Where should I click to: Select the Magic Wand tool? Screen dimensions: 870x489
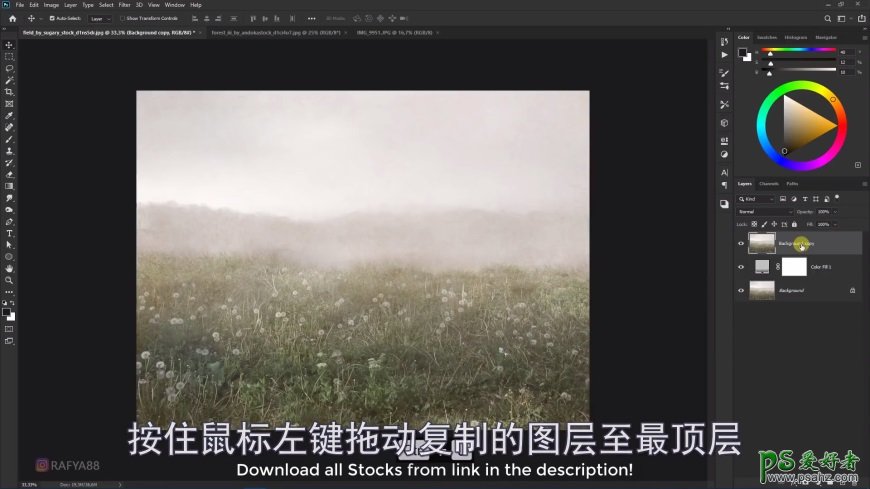tap(9, 80)
